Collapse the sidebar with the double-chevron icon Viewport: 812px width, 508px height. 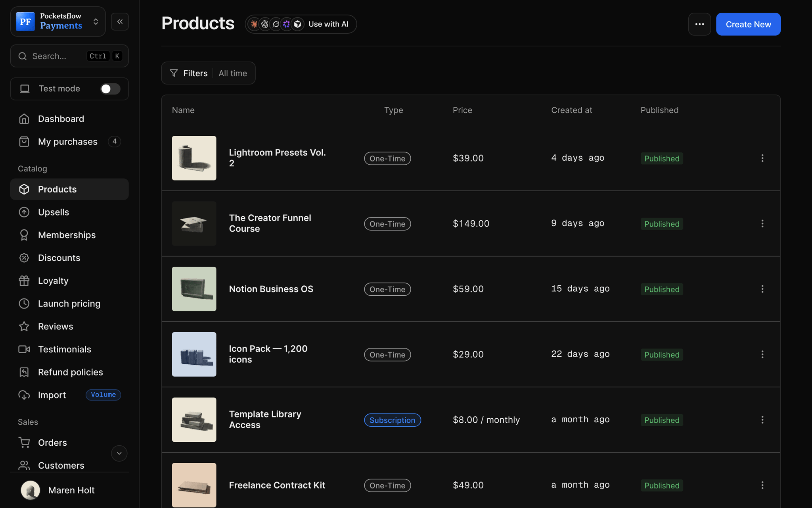120,21
